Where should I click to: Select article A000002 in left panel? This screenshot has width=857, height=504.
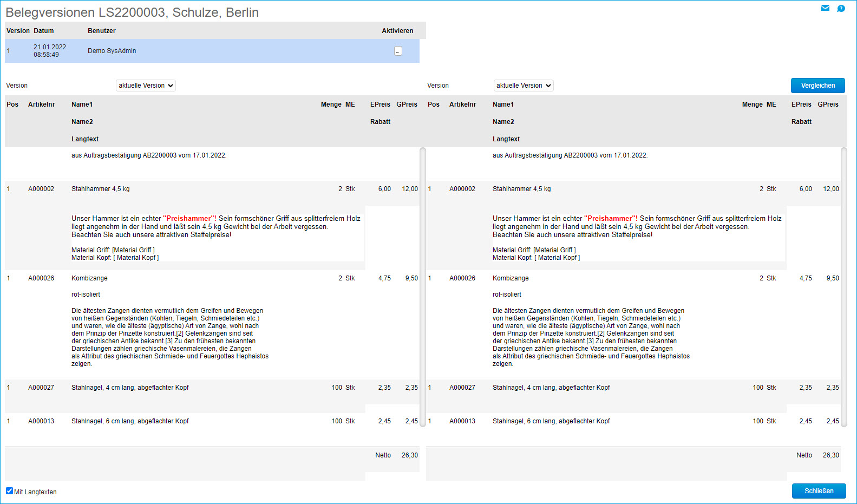coord(41,189)
